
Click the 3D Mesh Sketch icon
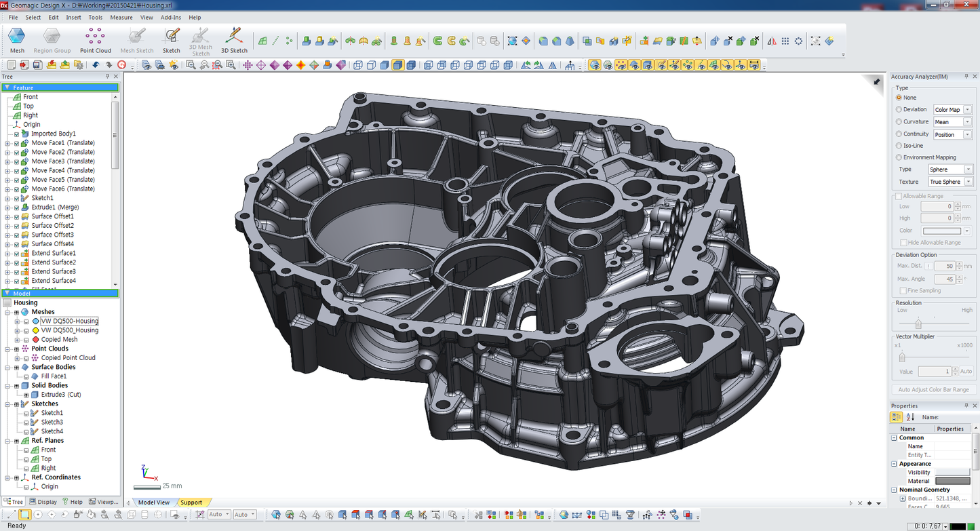pyautogui.click(x=201, y=40)
